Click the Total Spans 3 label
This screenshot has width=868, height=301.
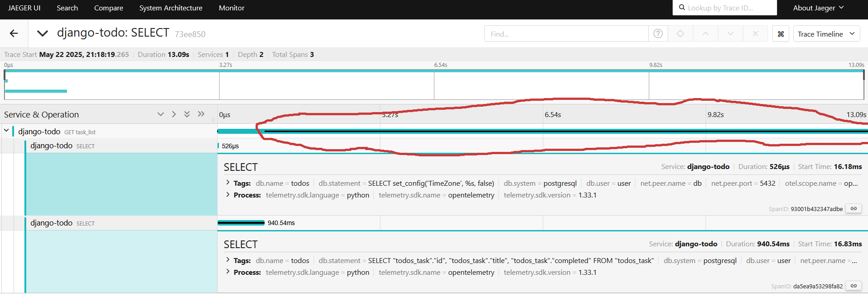point(293,54)
